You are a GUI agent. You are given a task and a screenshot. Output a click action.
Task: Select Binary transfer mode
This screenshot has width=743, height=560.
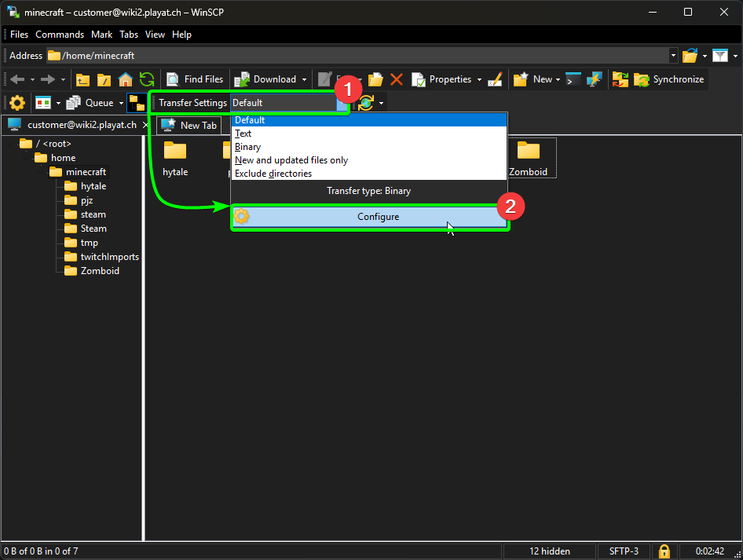249,146
